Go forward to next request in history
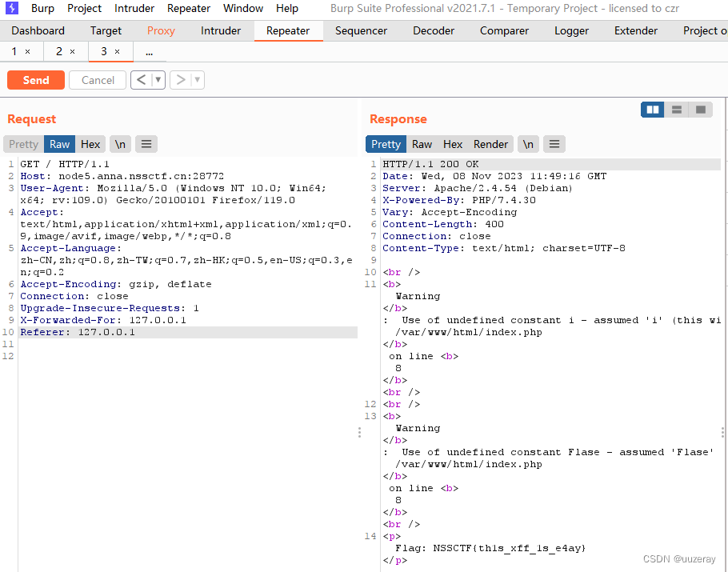The image size is (728, 572). click(181, 80)
